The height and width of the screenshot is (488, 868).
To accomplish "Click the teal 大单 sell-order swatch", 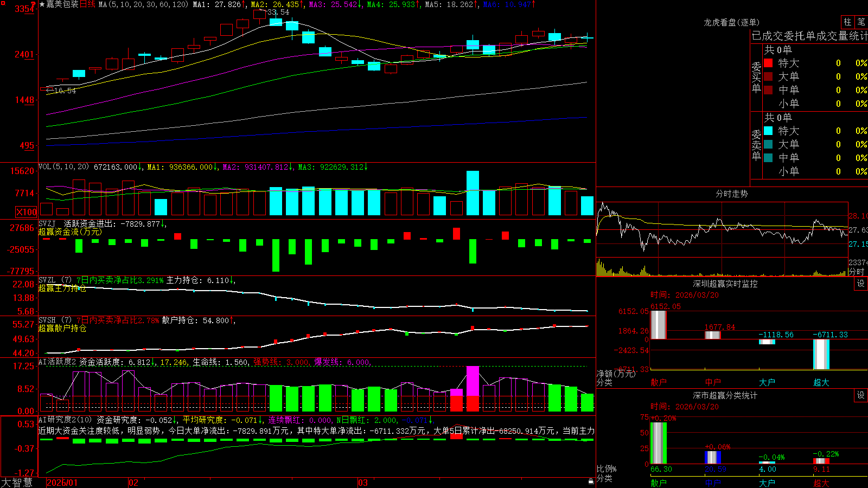I will 768,144.
